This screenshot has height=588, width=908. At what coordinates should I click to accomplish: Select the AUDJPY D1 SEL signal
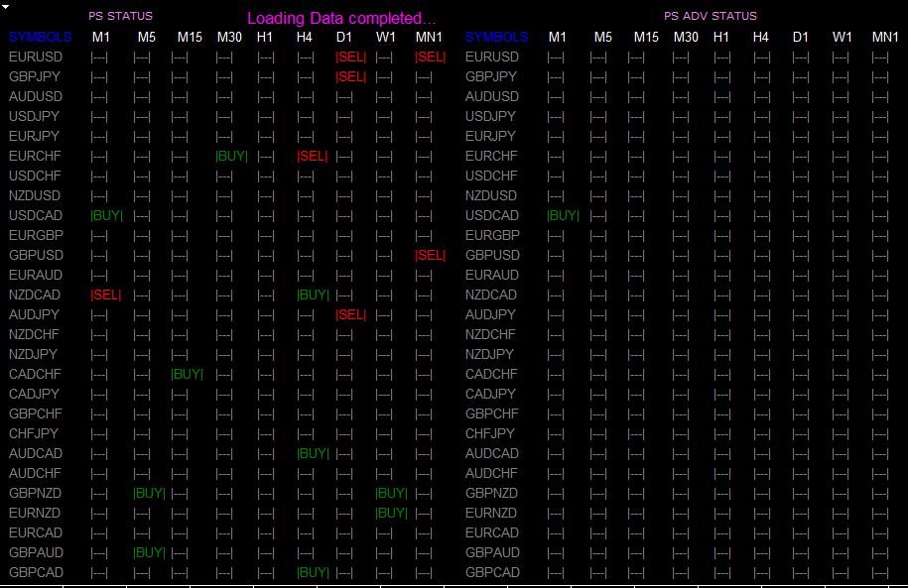coord(350,315)
